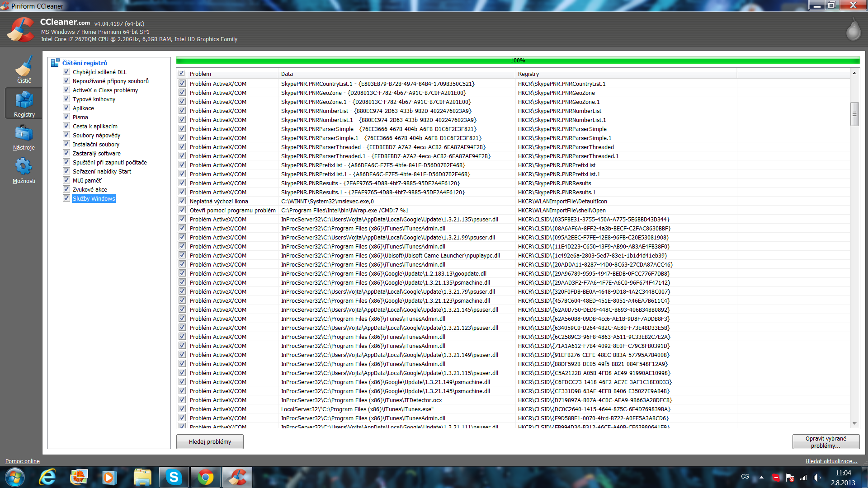The image size is (868, 488).
Task: Open the Nástroje tools section
Action: 24,137
